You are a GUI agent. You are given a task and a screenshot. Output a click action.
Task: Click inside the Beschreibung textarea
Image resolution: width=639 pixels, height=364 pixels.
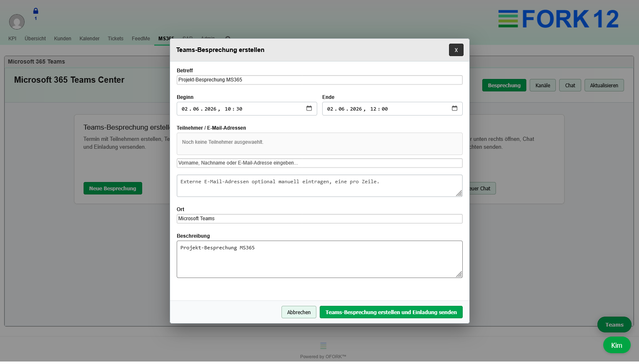(x=320, y=259)
